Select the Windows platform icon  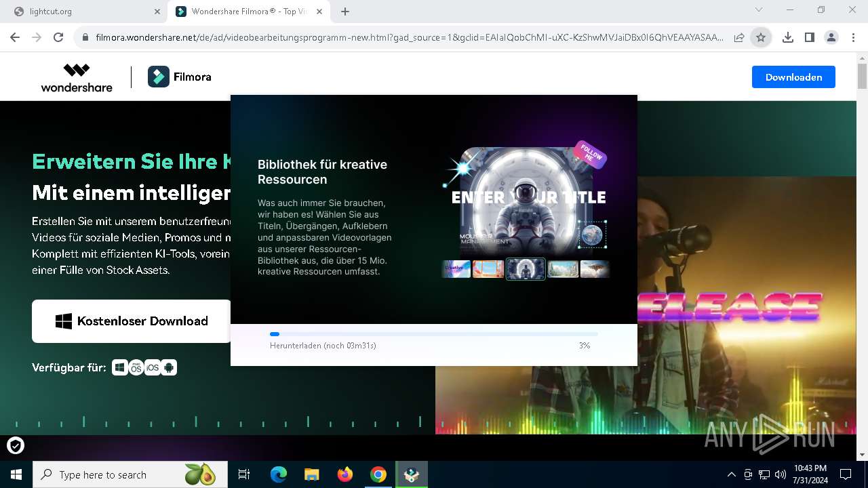pos(120,367)
